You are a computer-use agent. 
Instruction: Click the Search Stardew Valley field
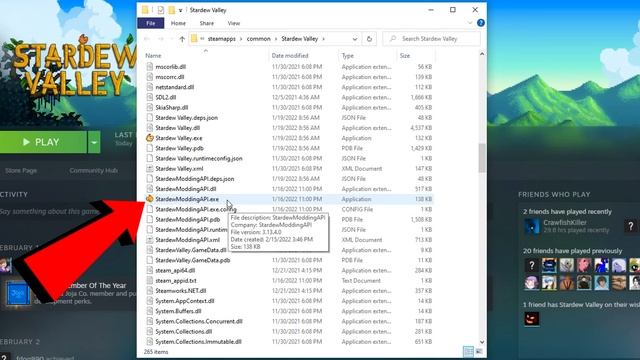[431, 39]
